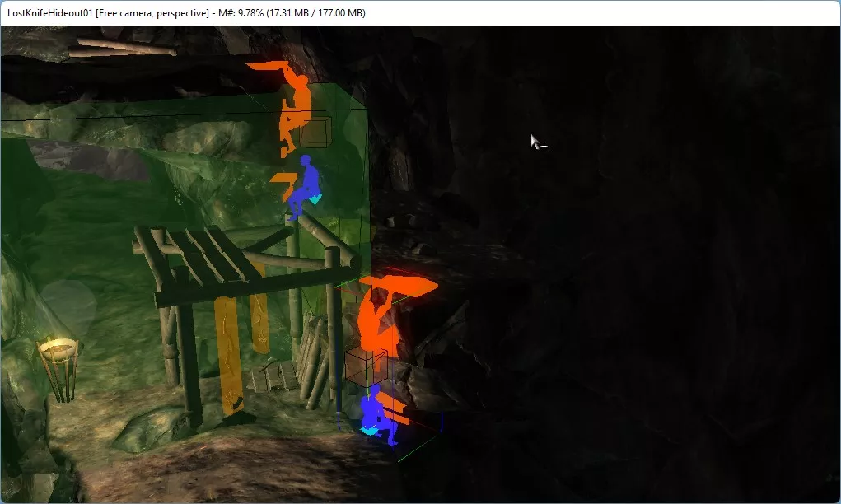Image resolution: width=841 pixels, height=504 pixels.
Task: Select the left yellow hanging banner
Action: tap(228, 355)
